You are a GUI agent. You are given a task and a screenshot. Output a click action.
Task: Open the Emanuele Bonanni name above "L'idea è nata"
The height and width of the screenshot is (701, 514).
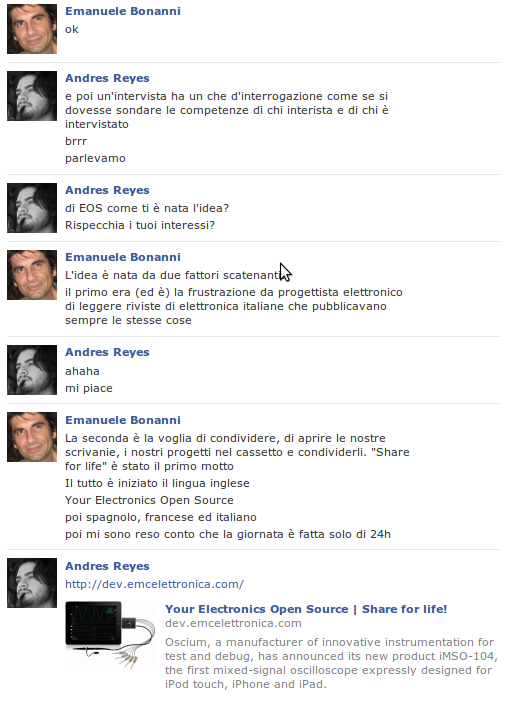coord(123,257)
